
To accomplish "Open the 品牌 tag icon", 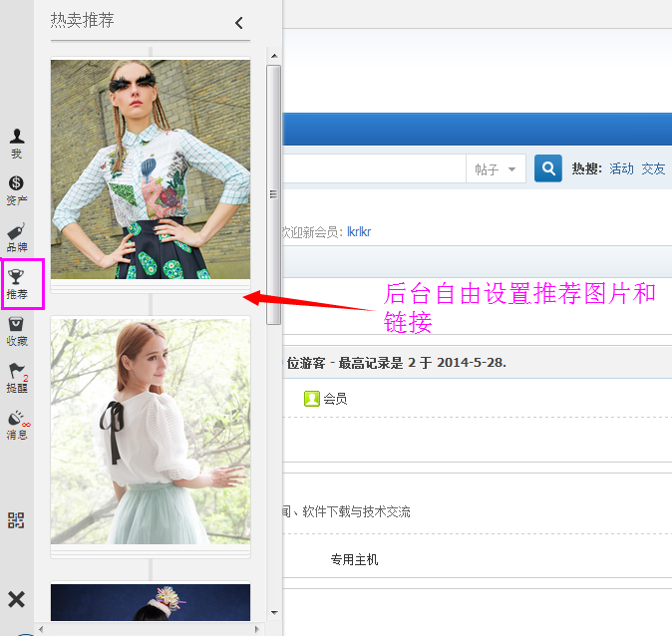I will pos(17,238).
